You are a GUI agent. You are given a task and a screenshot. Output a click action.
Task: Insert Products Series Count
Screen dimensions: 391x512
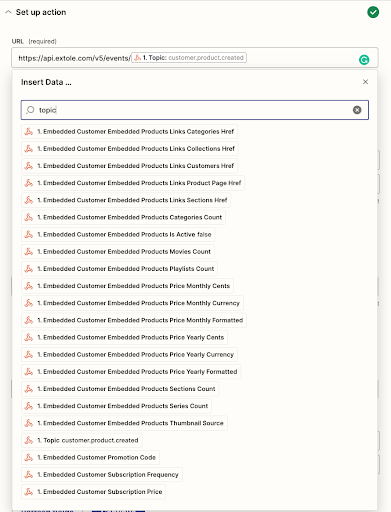point(116,406)
